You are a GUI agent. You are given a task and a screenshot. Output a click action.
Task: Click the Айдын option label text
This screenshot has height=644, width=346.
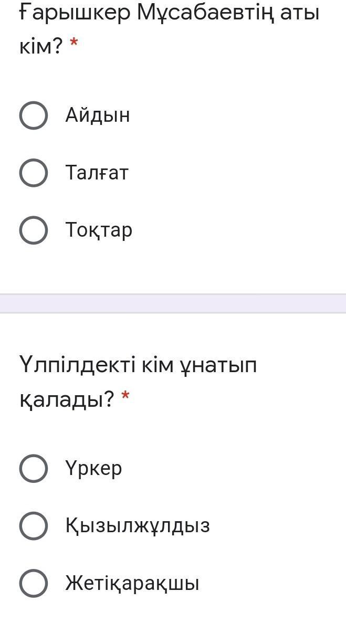tap(98, 115)
